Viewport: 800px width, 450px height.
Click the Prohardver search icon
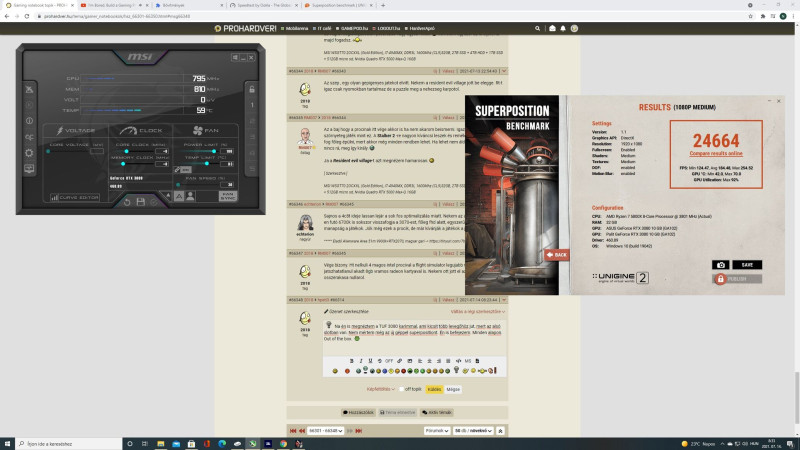[x=537, y=29]
